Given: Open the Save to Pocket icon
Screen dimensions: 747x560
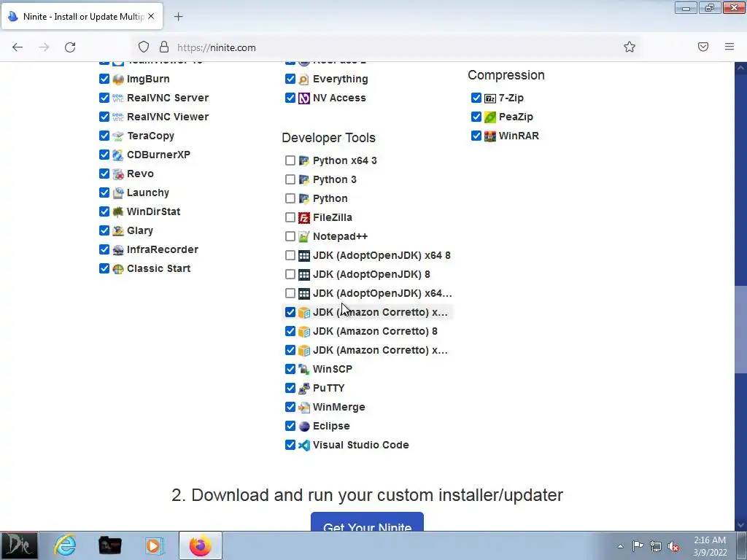Looking at the screenshot, I should (703, 47).
